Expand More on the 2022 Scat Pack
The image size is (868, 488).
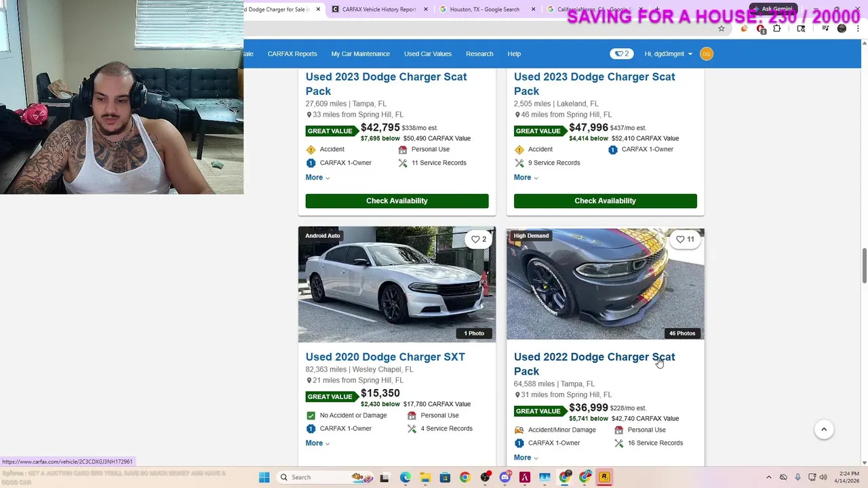point(526,457)
